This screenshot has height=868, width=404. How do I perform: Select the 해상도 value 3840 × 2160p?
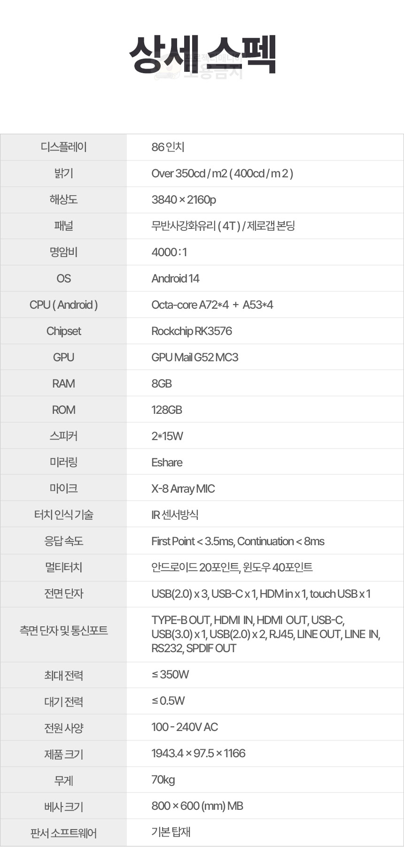click(x=184, y=200)
